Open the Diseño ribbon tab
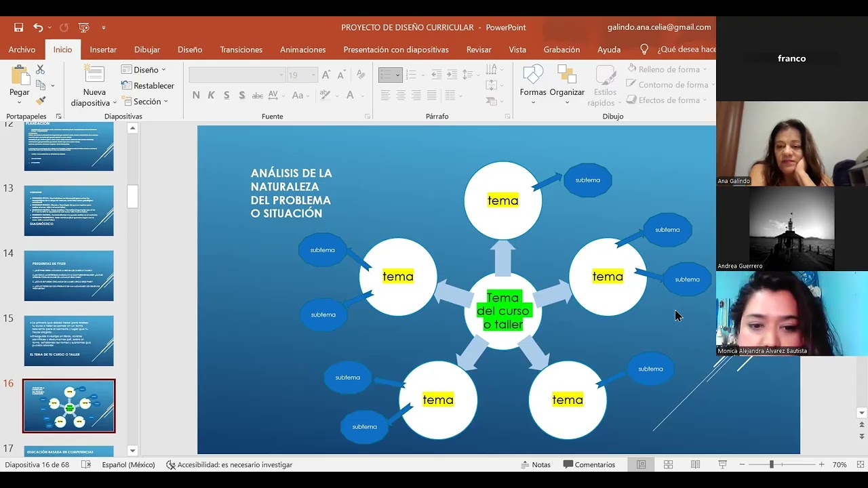 coord(190,49)
